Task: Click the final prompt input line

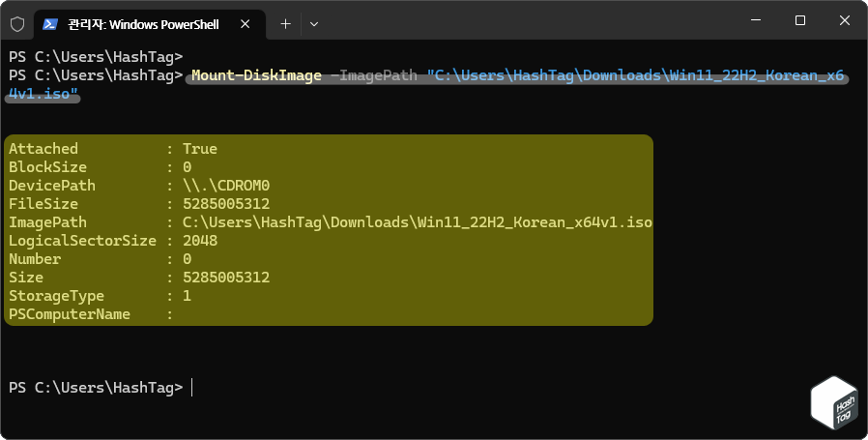Action: (100, 388)
